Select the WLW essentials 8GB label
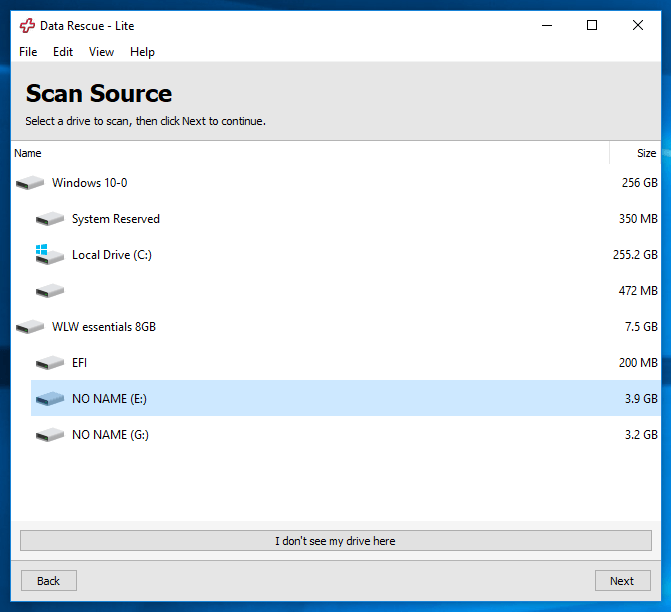Viewport: 671px width, 612px height. [104, 327]
